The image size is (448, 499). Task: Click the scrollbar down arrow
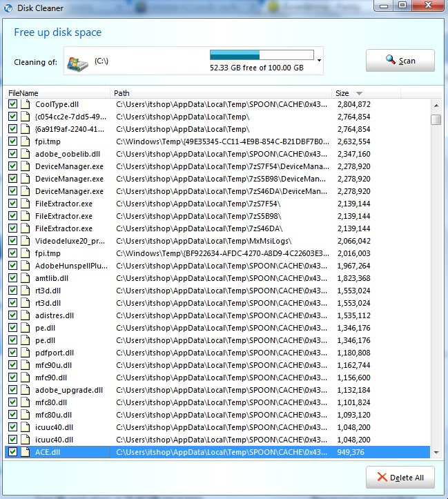pyautogui.click(x=436, y=452)
